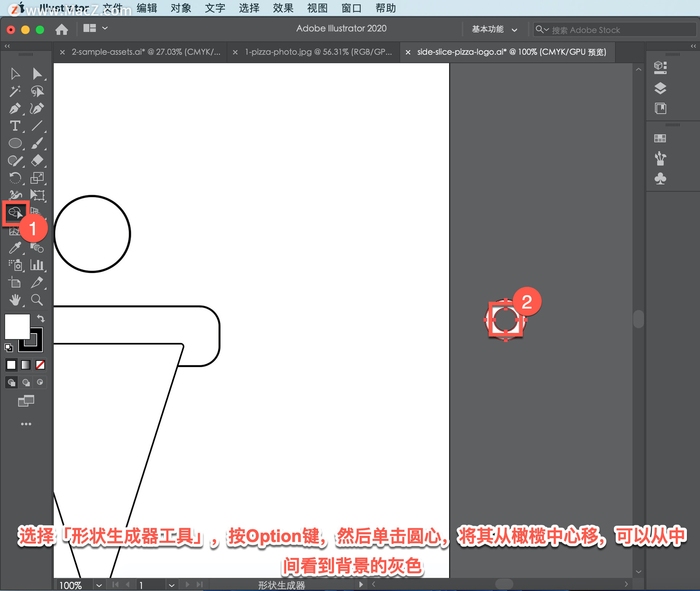Select the Symbol Sprayer tool
This screenshot has height=591, width=700.
point(15,265)
